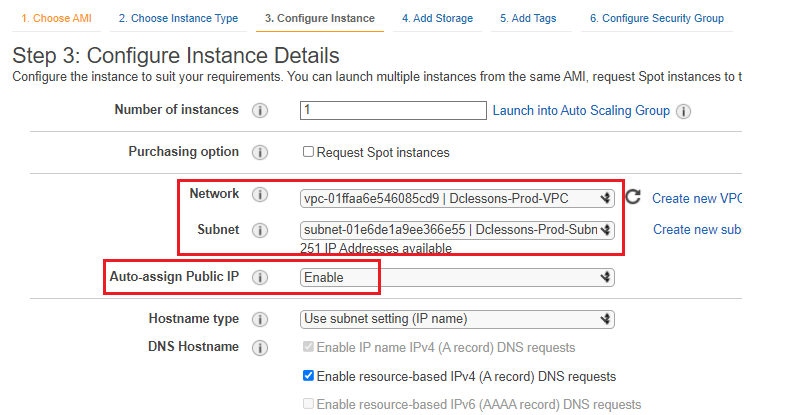This screenshot has height=415, width=792.
Task: Click info icon next to Purchasing option
Action: click(260, 152)
